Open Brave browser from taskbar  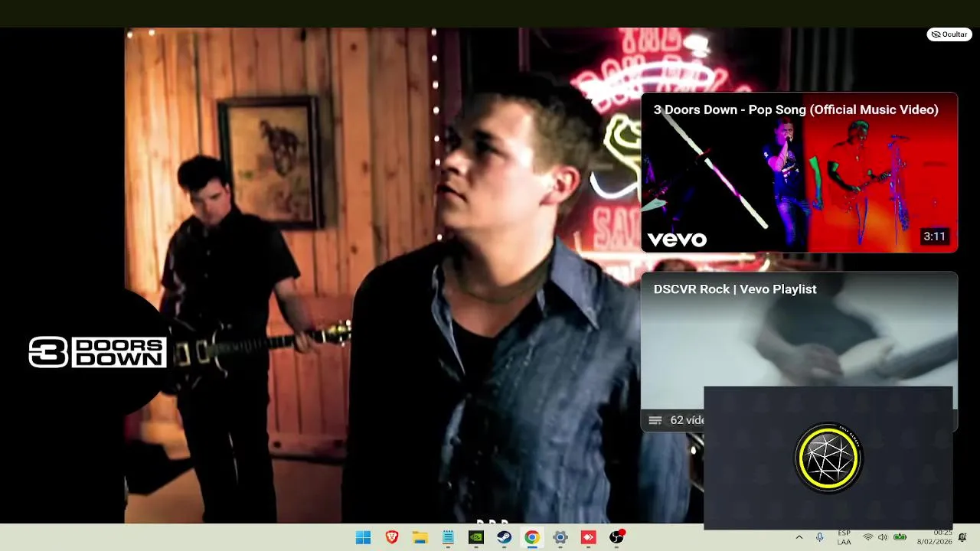pos(392,537)
